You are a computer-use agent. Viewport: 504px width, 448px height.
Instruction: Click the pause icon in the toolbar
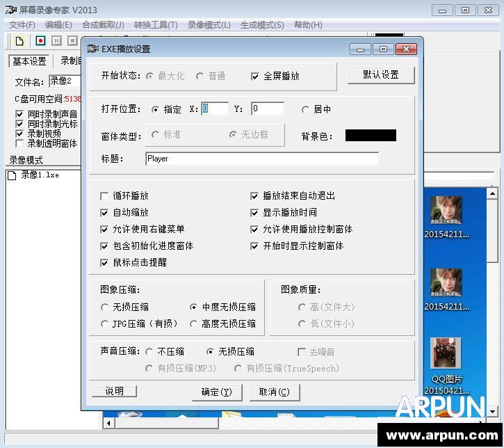[x=57, y=41]
